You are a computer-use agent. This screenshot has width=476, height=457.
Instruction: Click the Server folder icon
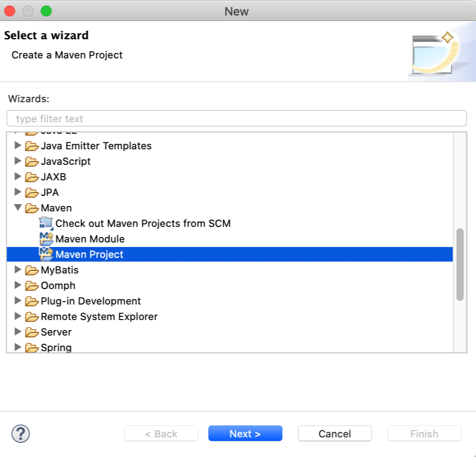click(32, 332)
